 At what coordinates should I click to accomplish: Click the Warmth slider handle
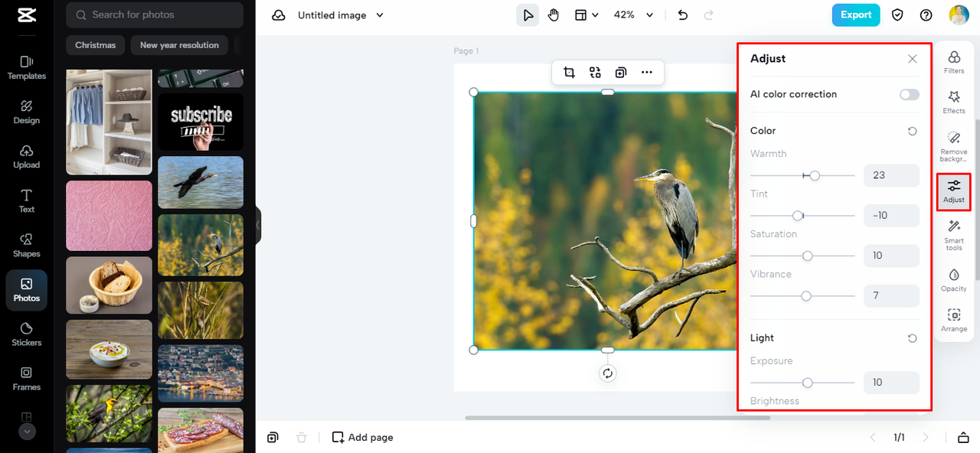(x=815, y=175)
